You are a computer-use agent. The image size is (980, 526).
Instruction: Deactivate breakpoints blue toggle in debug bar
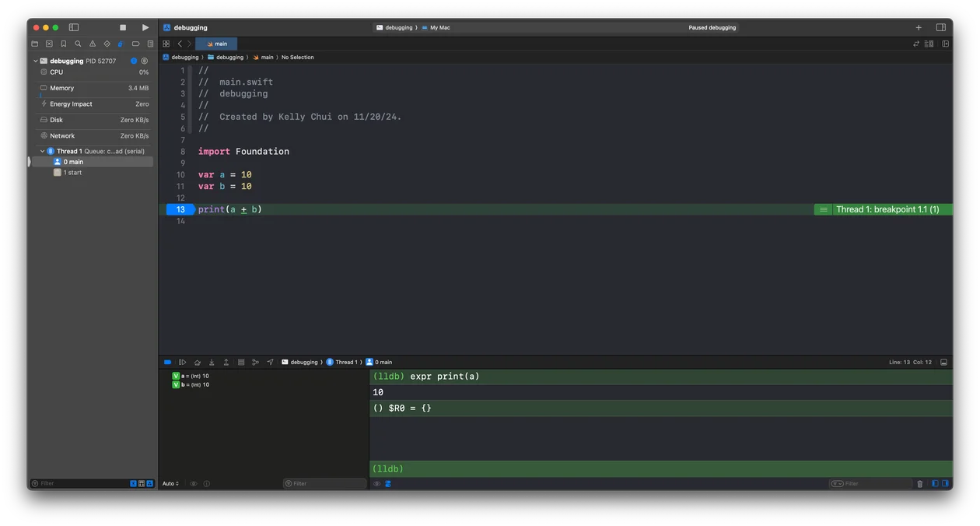click(167, 362)
